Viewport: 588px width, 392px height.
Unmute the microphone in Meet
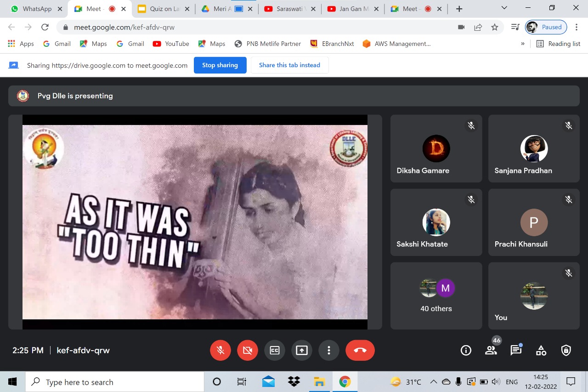[x=220, y=351]
